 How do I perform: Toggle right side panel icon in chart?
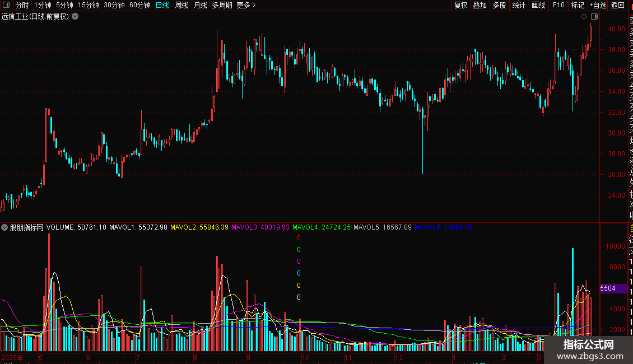click(594, 17)
